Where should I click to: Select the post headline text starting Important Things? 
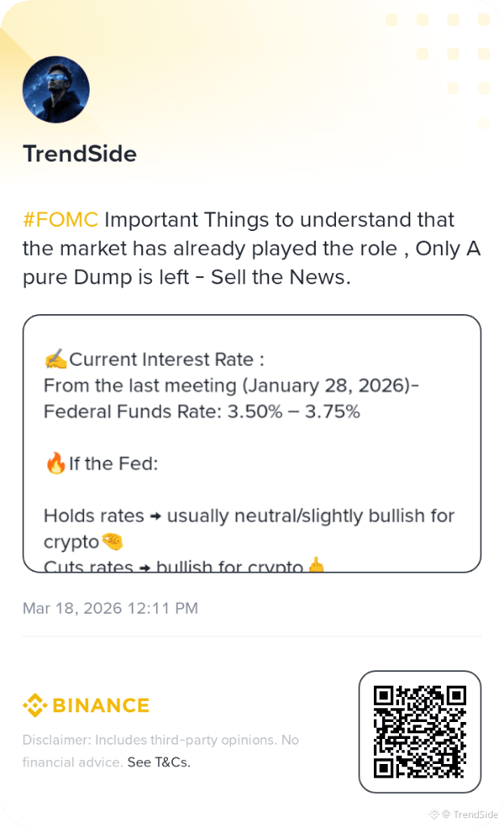[251, 249]
